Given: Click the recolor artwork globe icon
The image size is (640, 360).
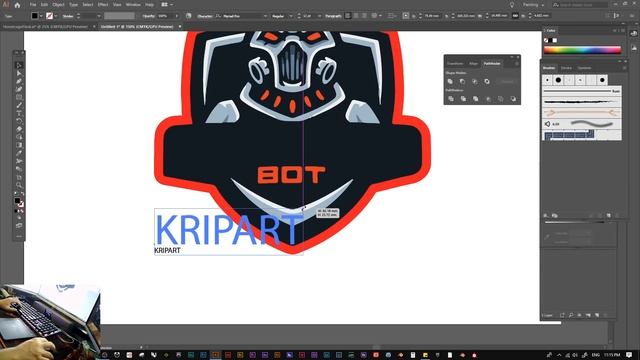Looking at the screenshot, I should 188,16.
